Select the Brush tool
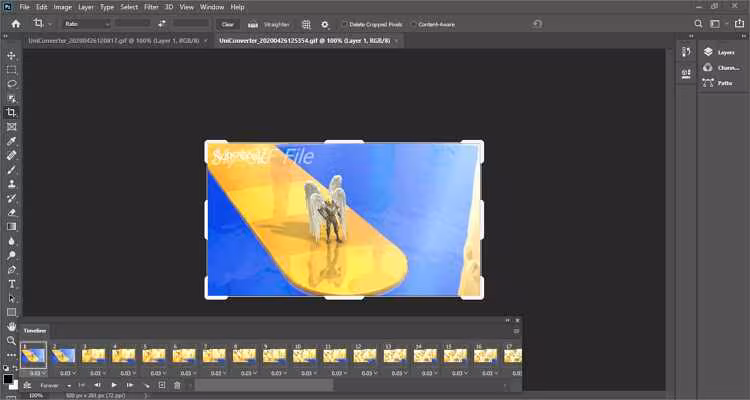750x400 pixels. 11,169
